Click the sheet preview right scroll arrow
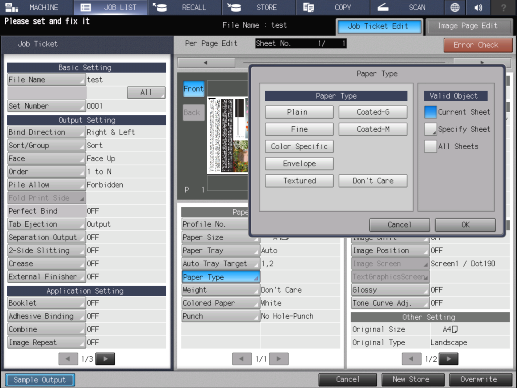The height and width of the screenshot is (388, 517). [482, 62]
